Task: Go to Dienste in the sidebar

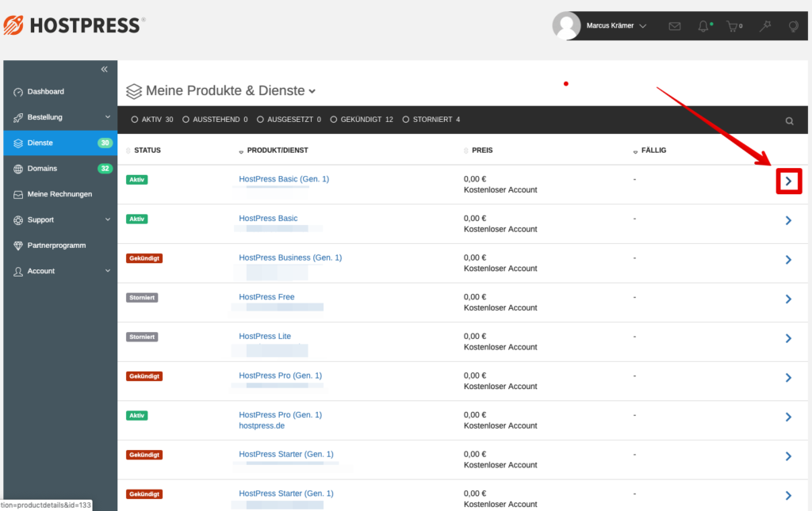Action: [x=60, y=143]
